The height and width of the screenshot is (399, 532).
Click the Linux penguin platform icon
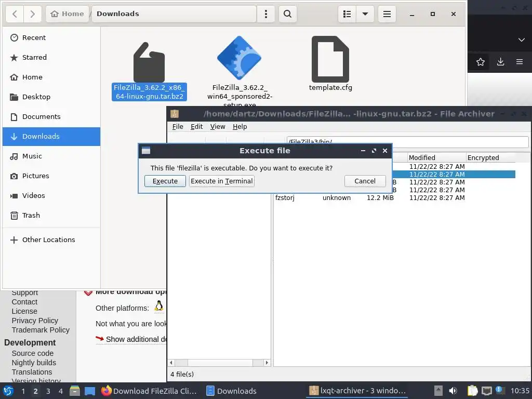coord(159,306)
